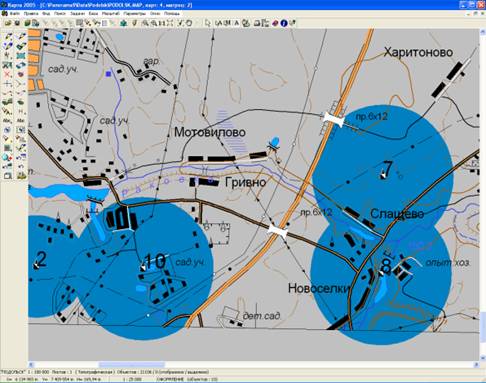This screenshot has height=383, width=486.
Task: Click the horizontal scrollbar thumb below the map
Action: pyautogui.click(x=132, y=364)
